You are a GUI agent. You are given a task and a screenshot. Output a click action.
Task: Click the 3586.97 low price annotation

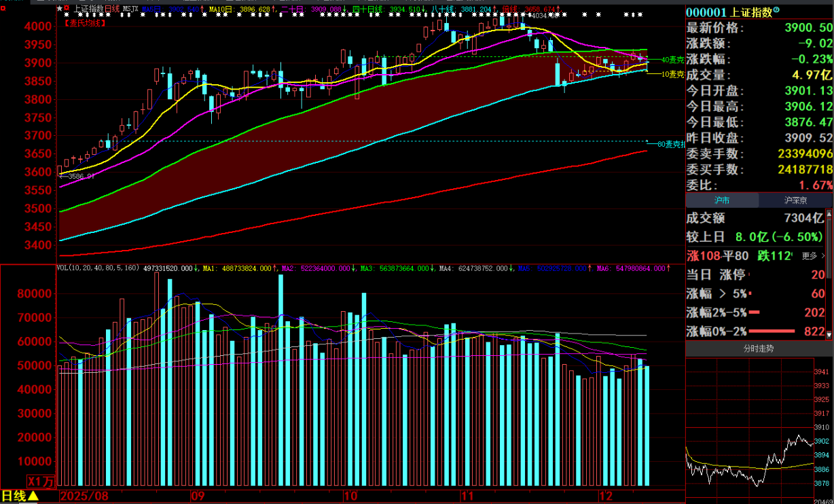pos(78,176)
